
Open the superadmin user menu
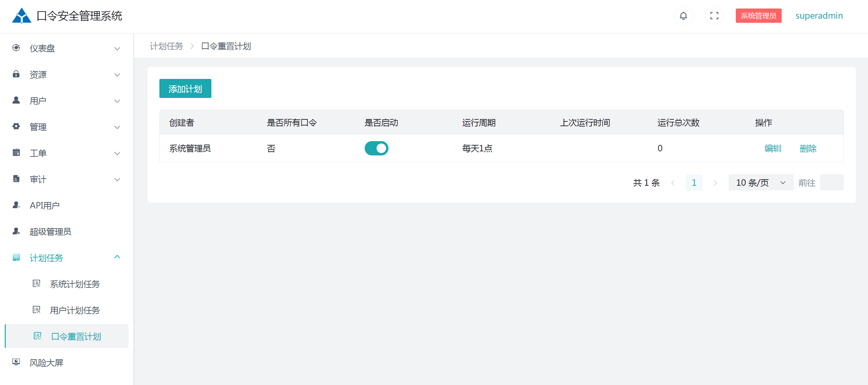coord(819,16)
